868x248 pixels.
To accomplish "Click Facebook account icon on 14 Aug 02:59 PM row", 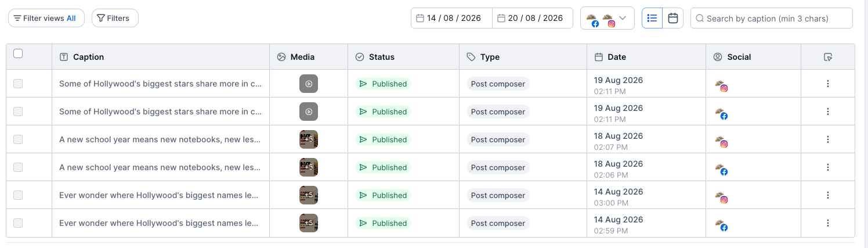I will pyautogui.click(x=721, y=225).
